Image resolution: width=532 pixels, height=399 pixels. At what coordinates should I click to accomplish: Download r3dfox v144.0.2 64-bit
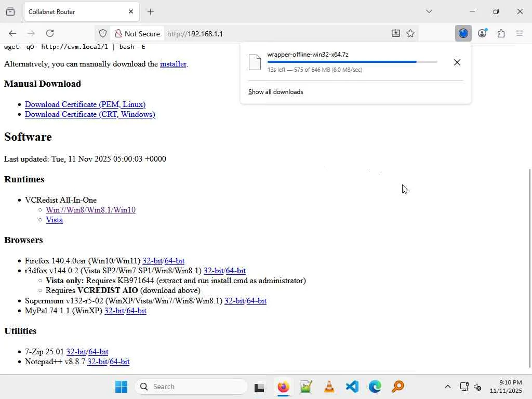point(235,271)
